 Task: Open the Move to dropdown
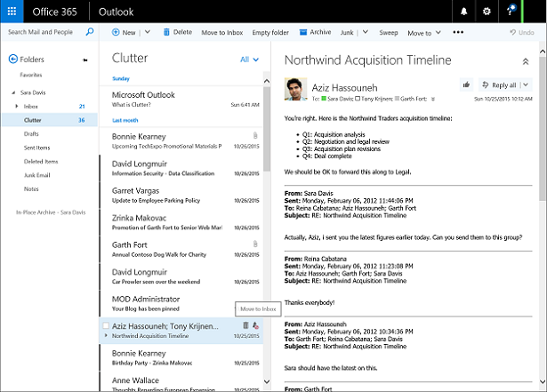click(x=423, y=33)
